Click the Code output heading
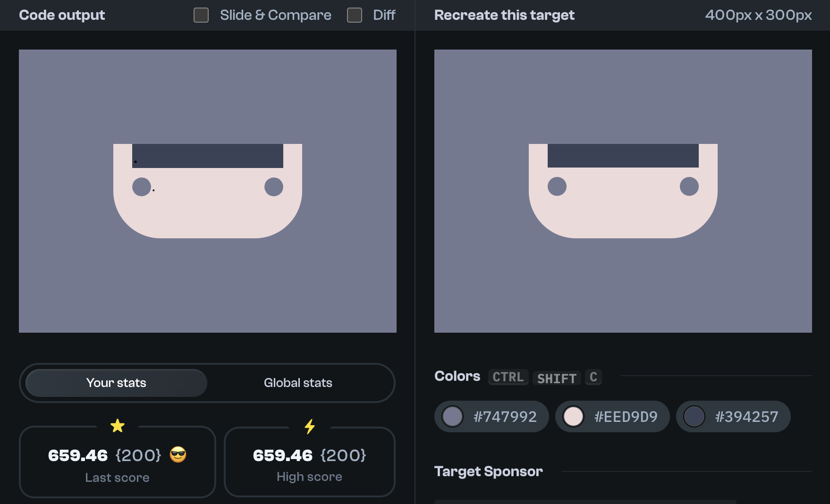Image resolution: width=830 pixels, height=504 pixels. (x=62, y=15)
